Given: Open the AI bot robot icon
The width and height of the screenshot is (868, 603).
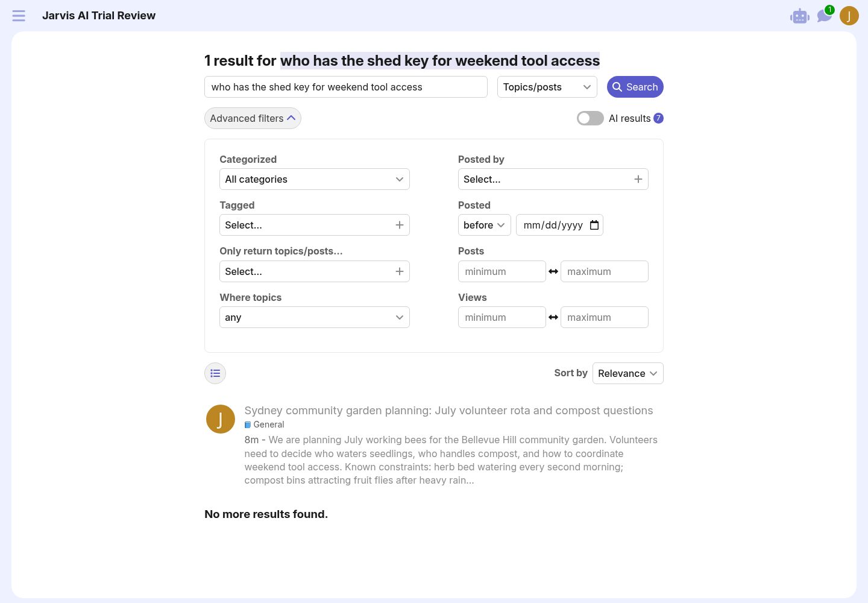Looking at the screenshot, I should tap(800, 16).
